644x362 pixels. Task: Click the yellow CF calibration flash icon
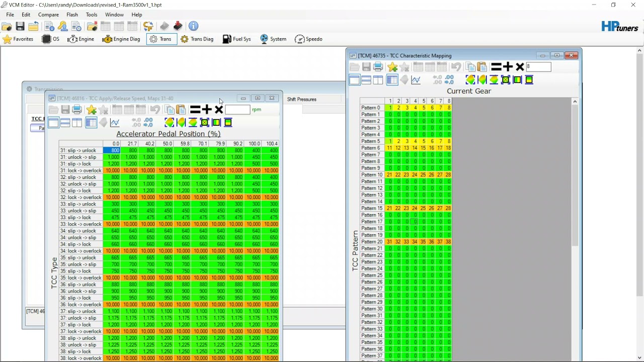148,26
